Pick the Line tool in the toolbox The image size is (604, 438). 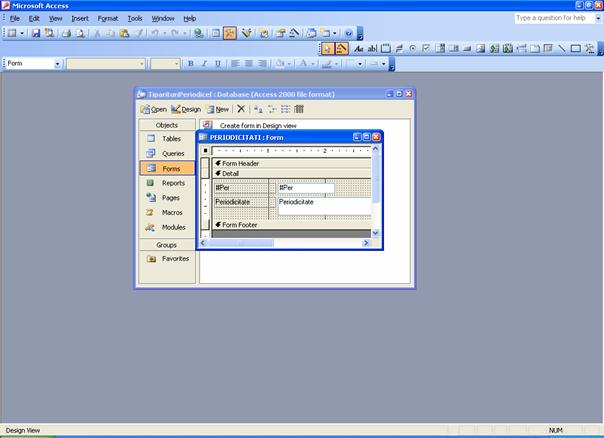tap(561, 48)
